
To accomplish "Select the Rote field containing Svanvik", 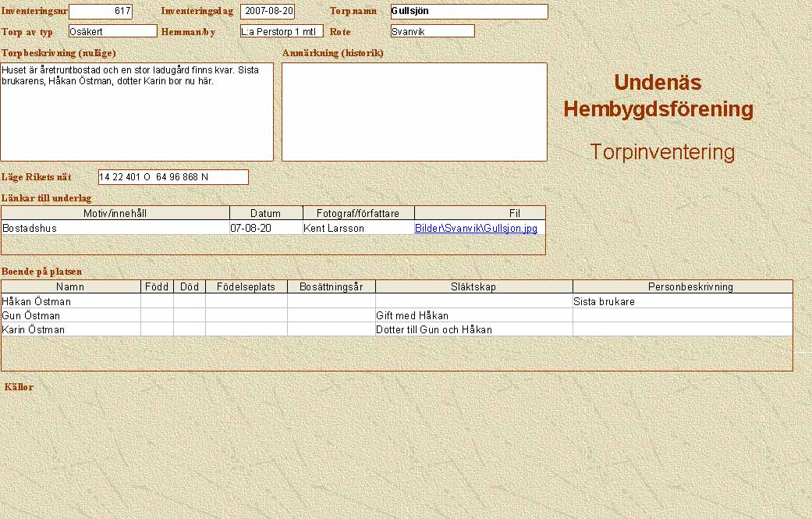I will 432,31.
